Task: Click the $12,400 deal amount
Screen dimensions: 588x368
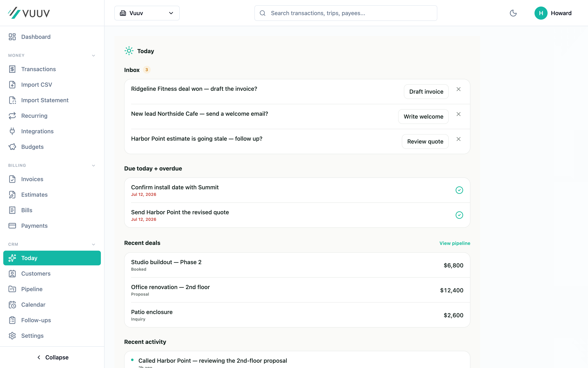Action: pos(451,290)
